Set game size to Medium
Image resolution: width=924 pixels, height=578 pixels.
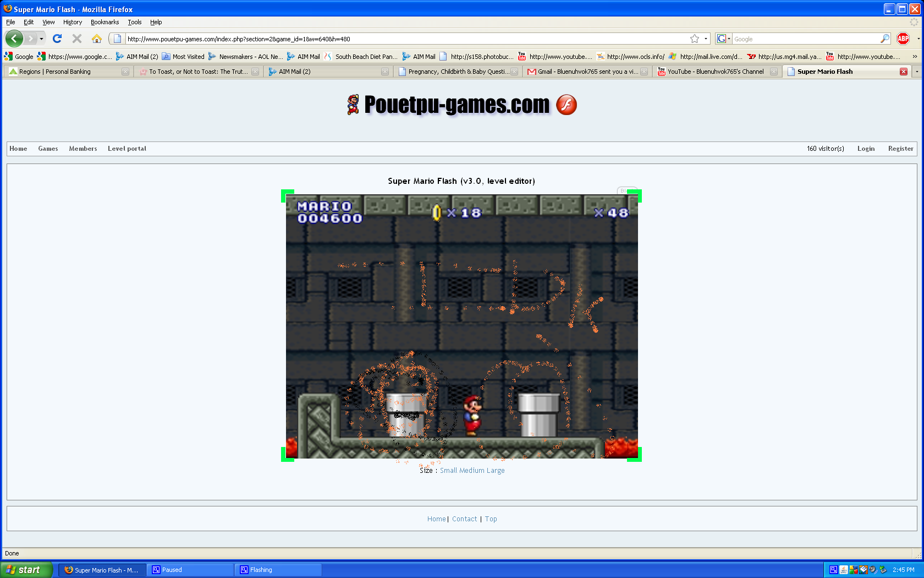point(472,471)
